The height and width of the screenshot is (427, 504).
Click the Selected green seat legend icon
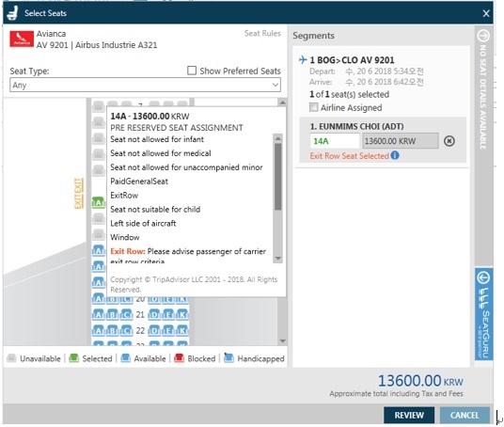point(73,357)
